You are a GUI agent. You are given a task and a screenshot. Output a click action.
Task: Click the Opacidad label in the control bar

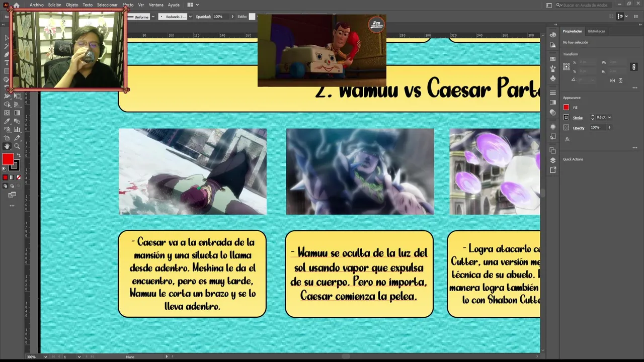point(203,17)
